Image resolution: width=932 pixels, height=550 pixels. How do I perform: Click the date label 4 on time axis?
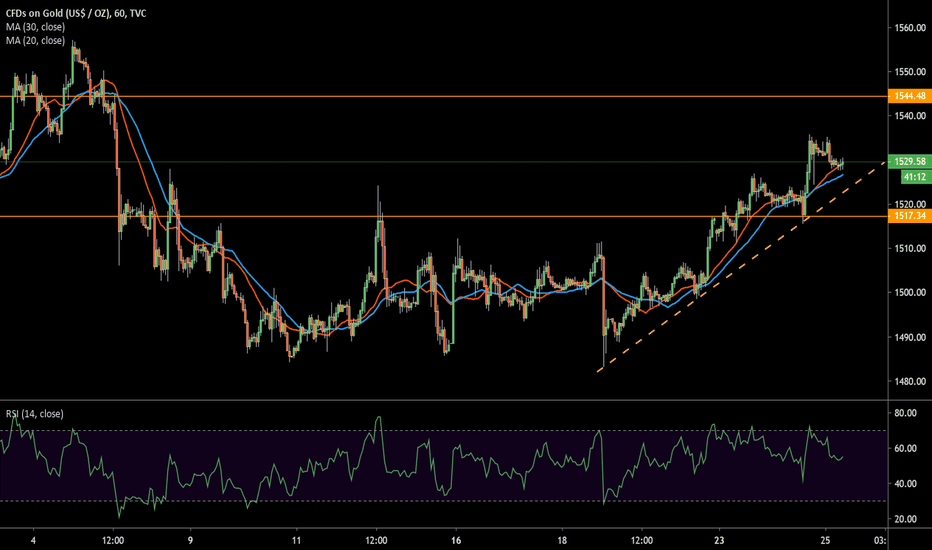point(33,540)
